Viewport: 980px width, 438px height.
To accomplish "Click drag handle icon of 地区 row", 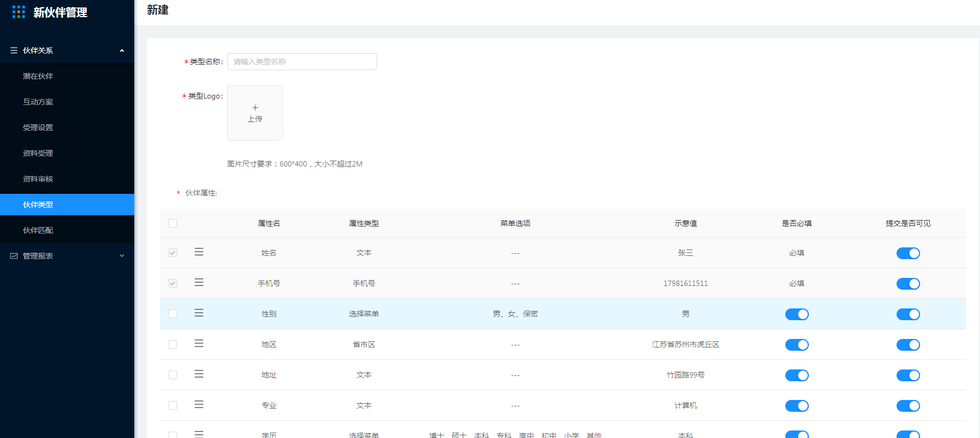I will pyautogui.click(x=199, y=343).
